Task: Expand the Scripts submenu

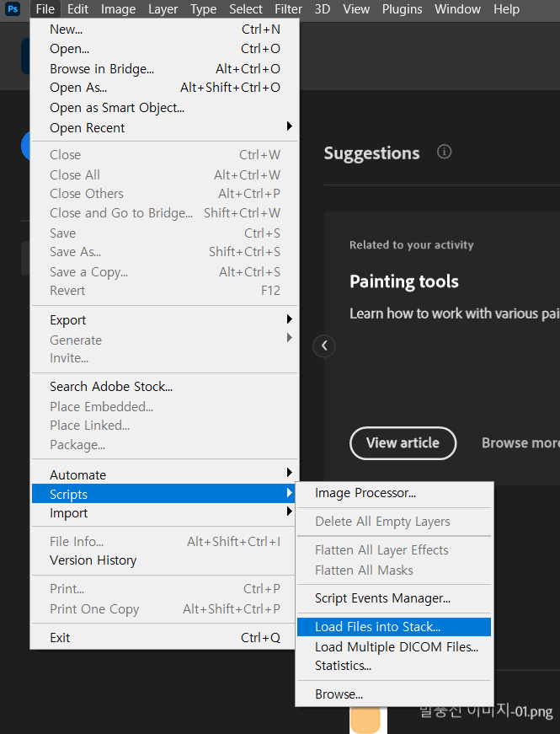Action: (x=165, y=494)
